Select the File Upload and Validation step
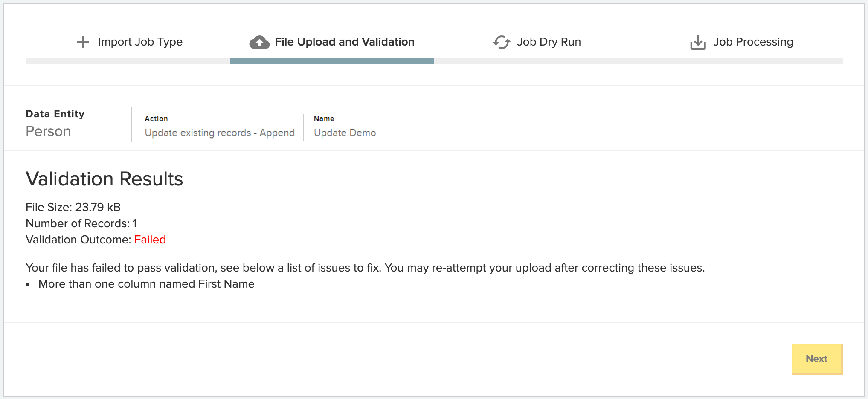Image resolution: width=868 pixels, height=399 pixels. (x=332, y=42)
